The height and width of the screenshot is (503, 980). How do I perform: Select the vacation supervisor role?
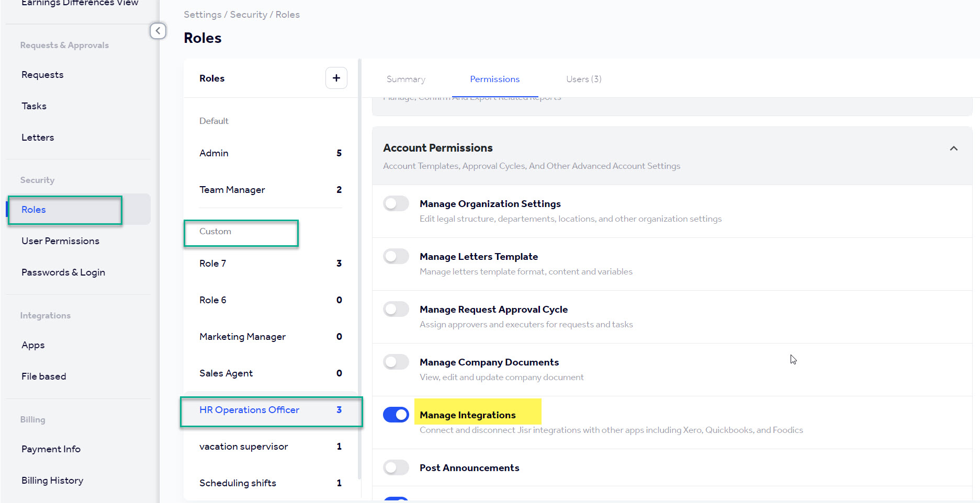[x=244, y=446]
